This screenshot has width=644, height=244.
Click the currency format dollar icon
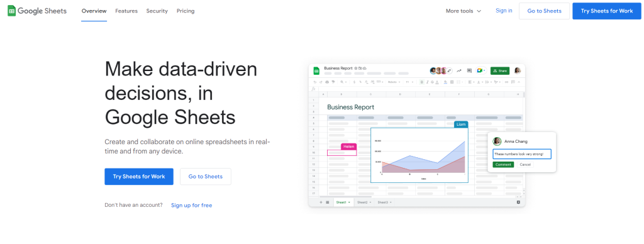(355, 82)
